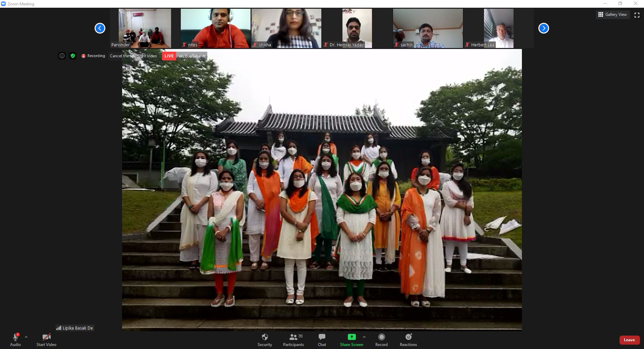This screenshot has width=644, height=349.
Task: Unmute the microphone with Audio button
Action: click(x=15, y=340)
